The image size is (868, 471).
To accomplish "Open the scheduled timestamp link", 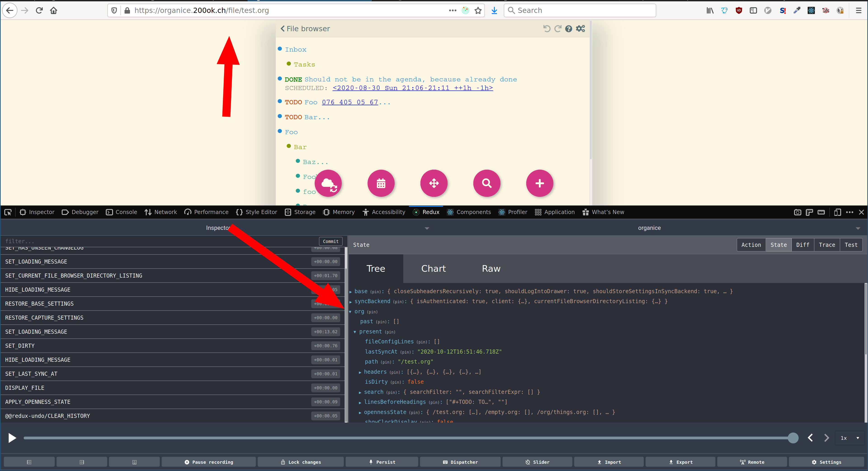I will pos(413,88).
